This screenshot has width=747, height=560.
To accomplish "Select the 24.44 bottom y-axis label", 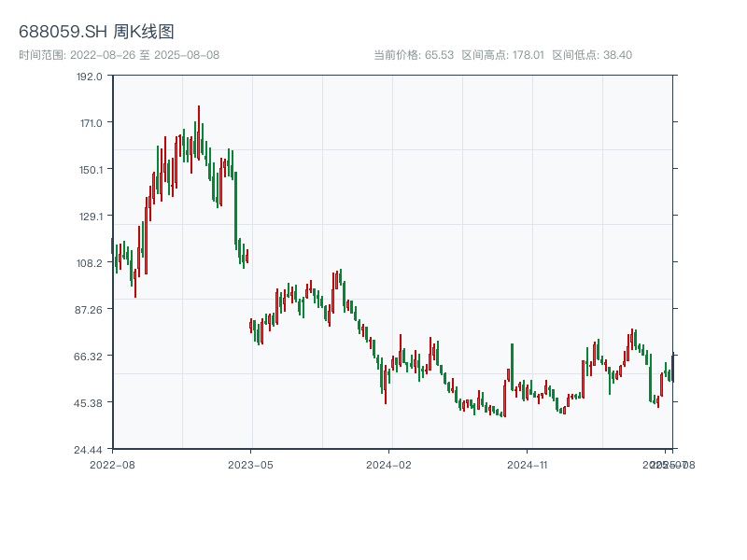I will (90, 449).
